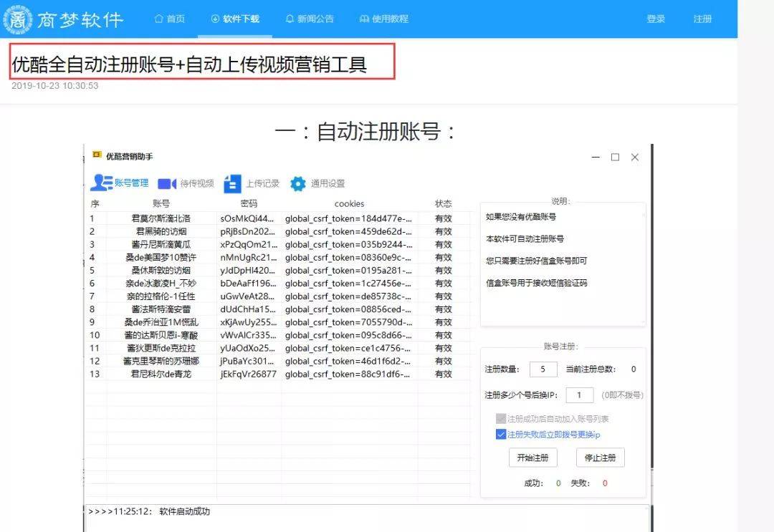Select account row 亲的拉格伦-1任性
The height and width of the screenshot is (532, 774).
coord(277,296)
